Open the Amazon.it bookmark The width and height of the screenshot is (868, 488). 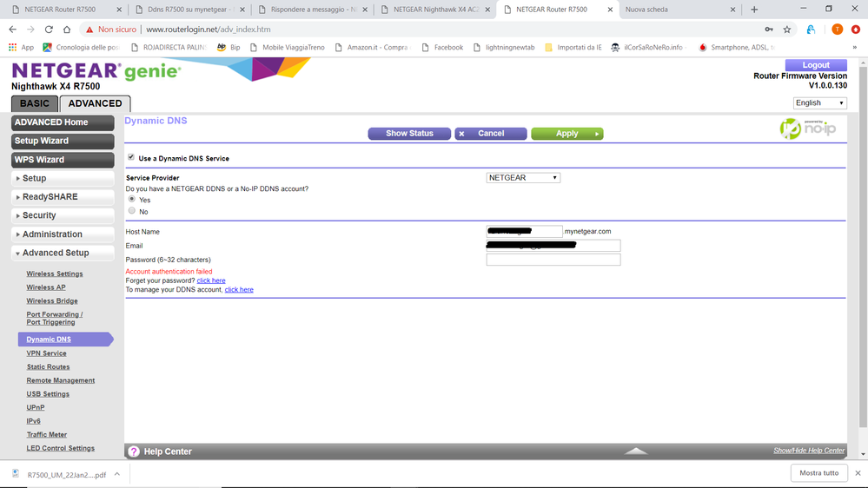[373, 48]
